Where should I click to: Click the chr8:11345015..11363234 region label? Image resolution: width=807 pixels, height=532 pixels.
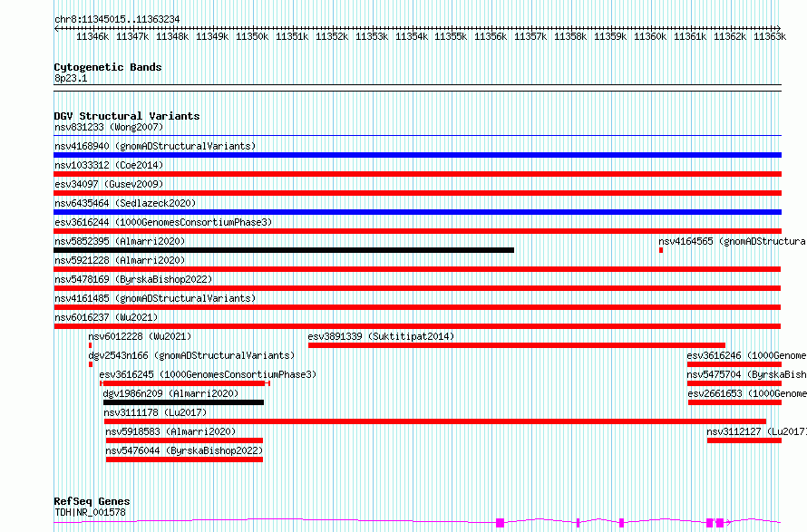tap(117, 20)
